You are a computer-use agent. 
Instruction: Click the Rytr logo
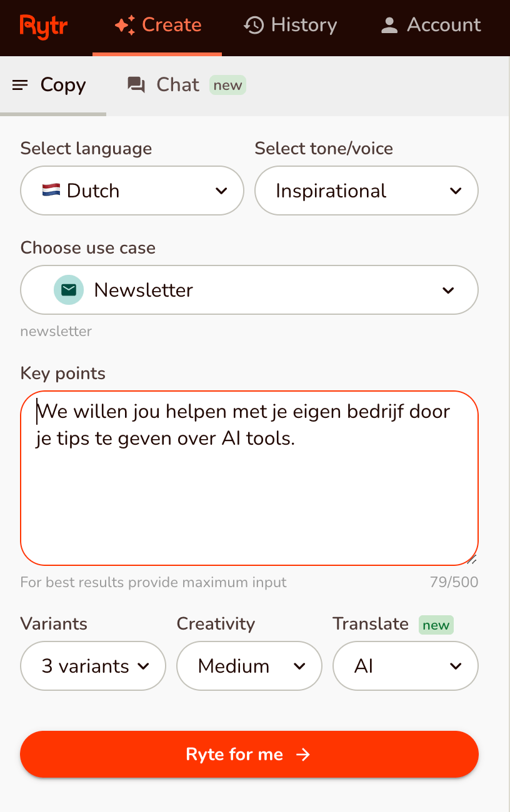pyautogui.click(x=42, y=26)
